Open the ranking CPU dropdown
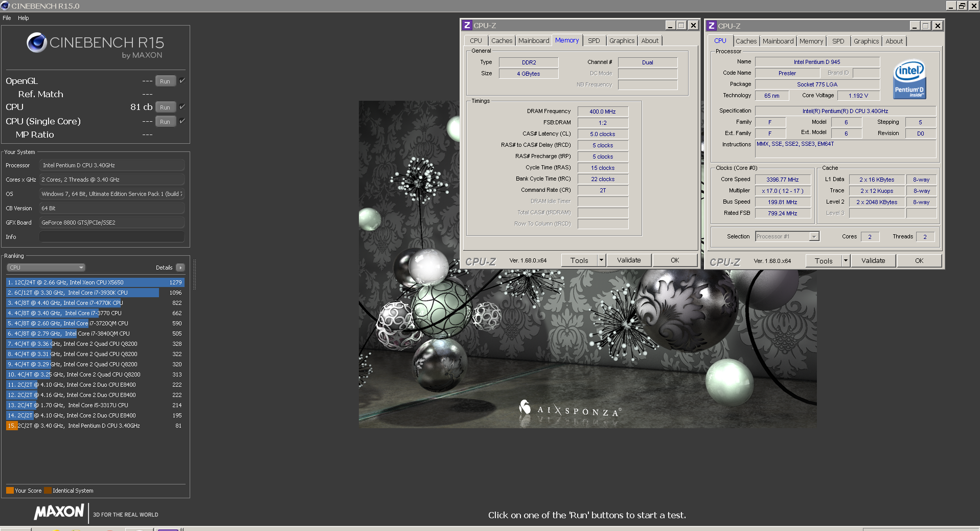This screenshot has height=531, width=980. 46,268
